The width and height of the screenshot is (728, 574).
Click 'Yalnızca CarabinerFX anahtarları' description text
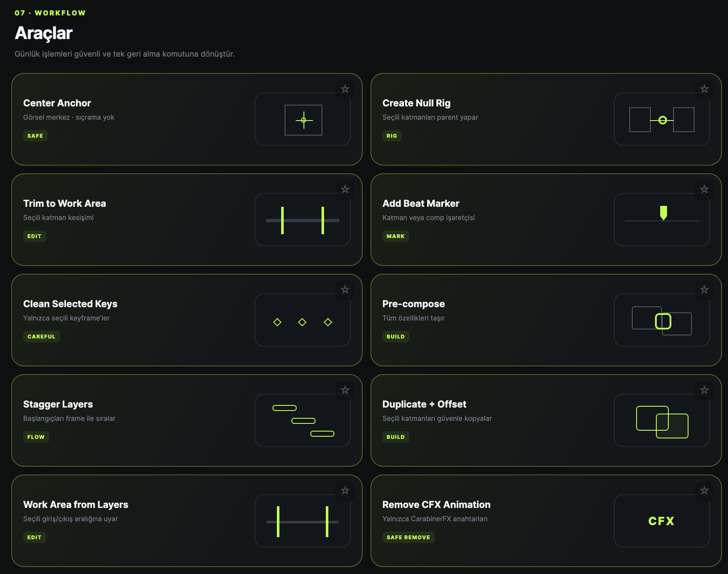pos(435,519)
